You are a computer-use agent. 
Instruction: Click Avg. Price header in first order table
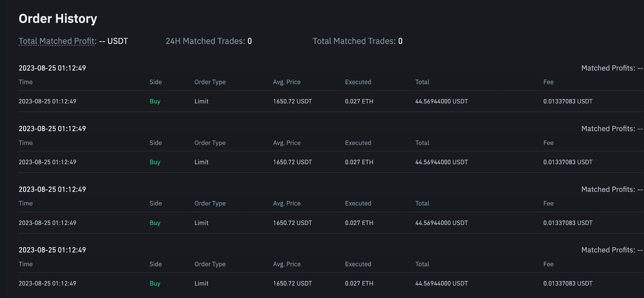click(x=287, y=82)
